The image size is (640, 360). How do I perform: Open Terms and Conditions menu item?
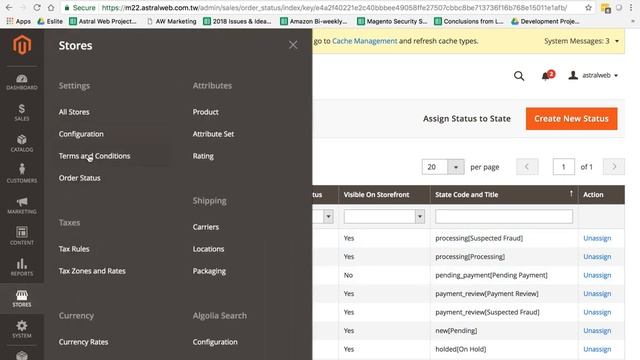[94, 156]
